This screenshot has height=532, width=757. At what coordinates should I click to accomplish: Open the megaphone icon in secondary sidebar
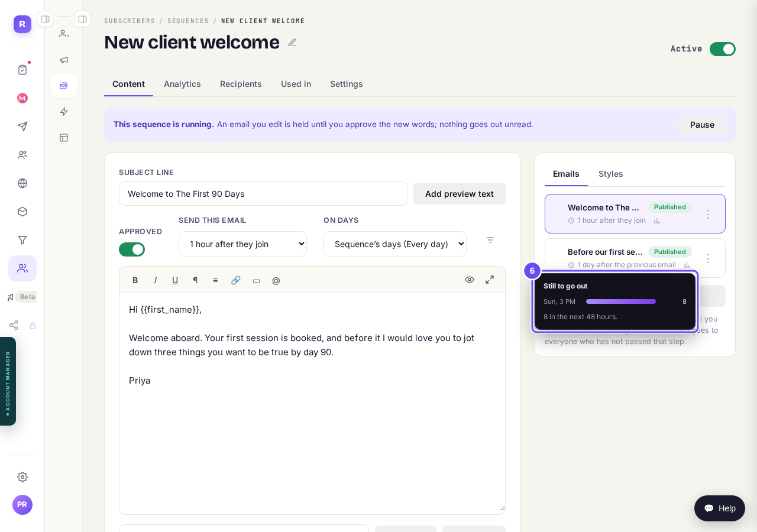tap(64, 60)
